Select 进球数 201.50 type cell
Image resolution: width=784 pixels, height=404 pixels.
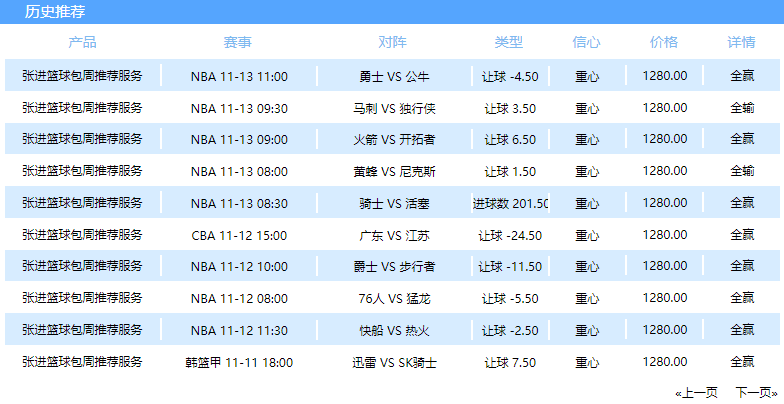point(510,203)
